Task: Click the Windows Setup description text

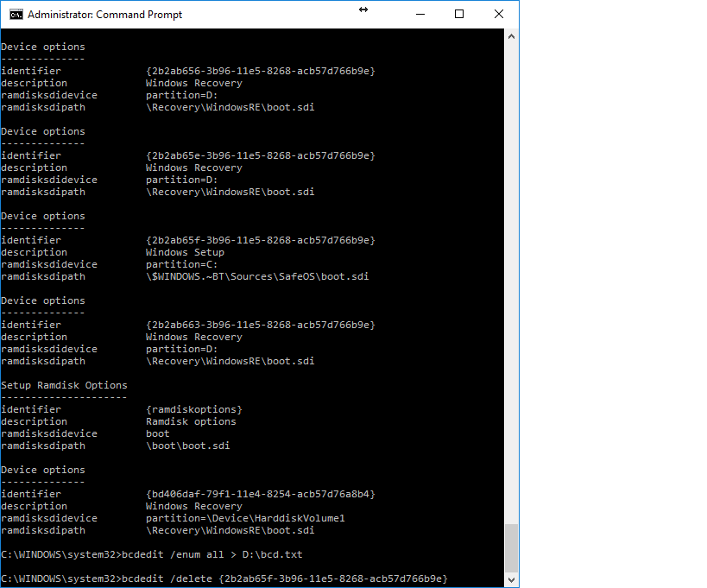Action: point(185,252)
